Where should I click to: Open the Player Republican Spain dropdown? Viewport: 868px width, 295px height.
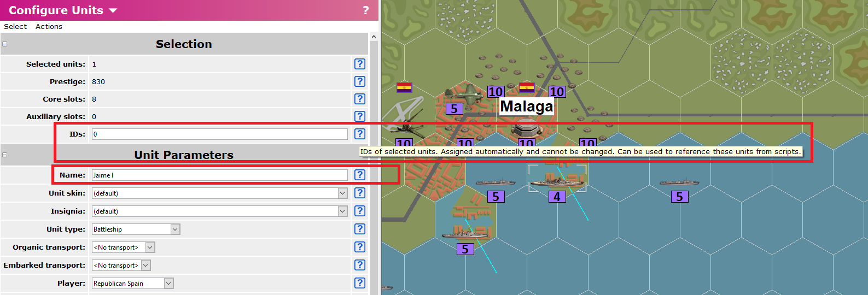[x=168, y=283]
